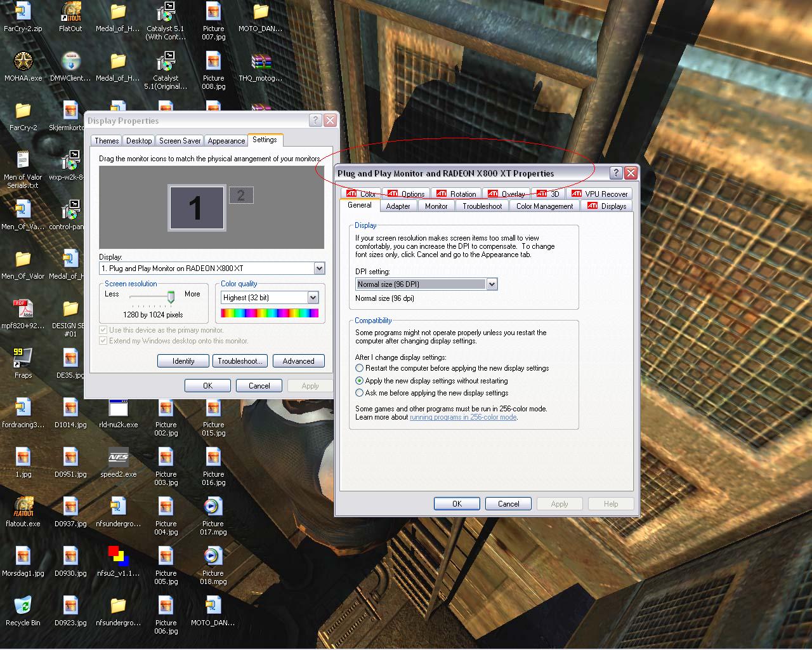Open Appearance tab in Display Properties
The image size is (812, 650).
226,141
